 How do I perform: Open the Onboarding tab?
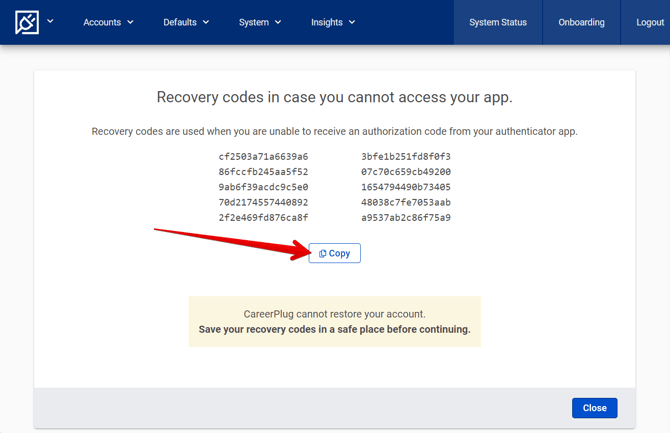[x=581, y=22]
